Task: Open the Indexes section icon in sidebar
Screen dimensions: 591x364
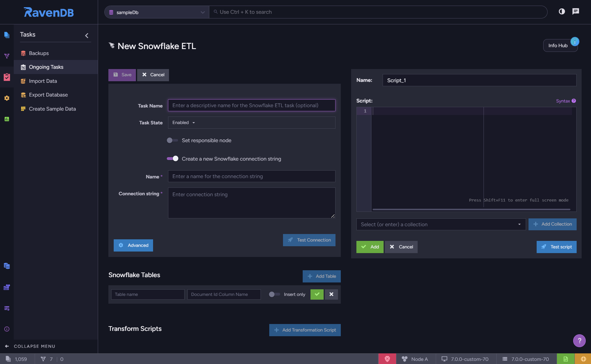Action: 7,56
